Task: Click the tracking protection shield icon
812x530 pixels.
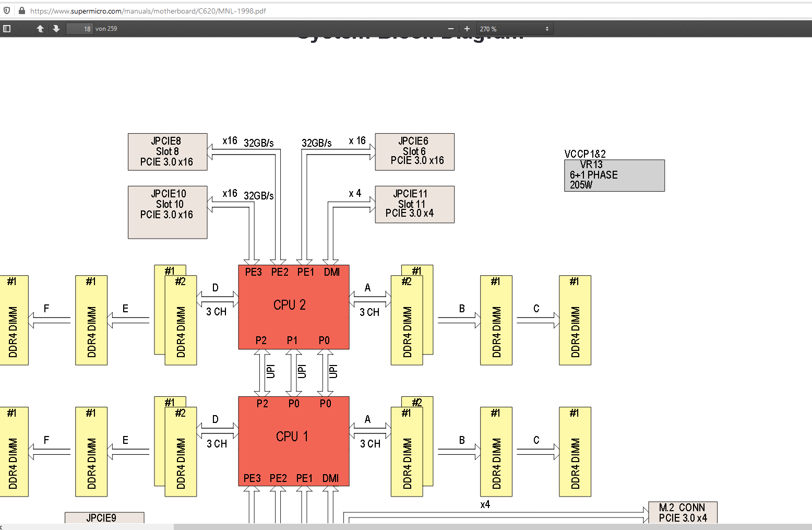Action: pos(7,10)
